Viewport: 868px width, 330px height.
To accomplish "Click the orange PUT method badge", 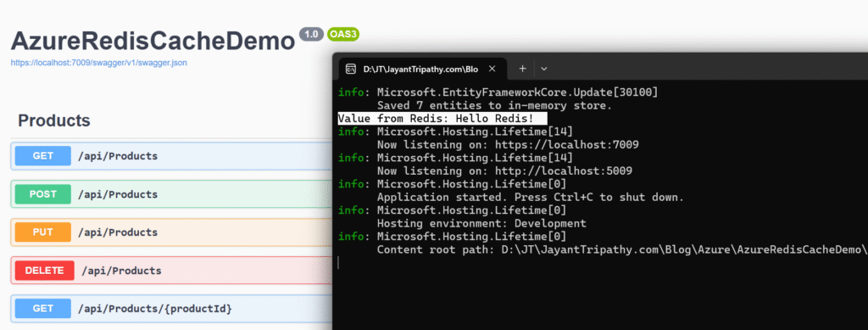I will click(43, 232).
